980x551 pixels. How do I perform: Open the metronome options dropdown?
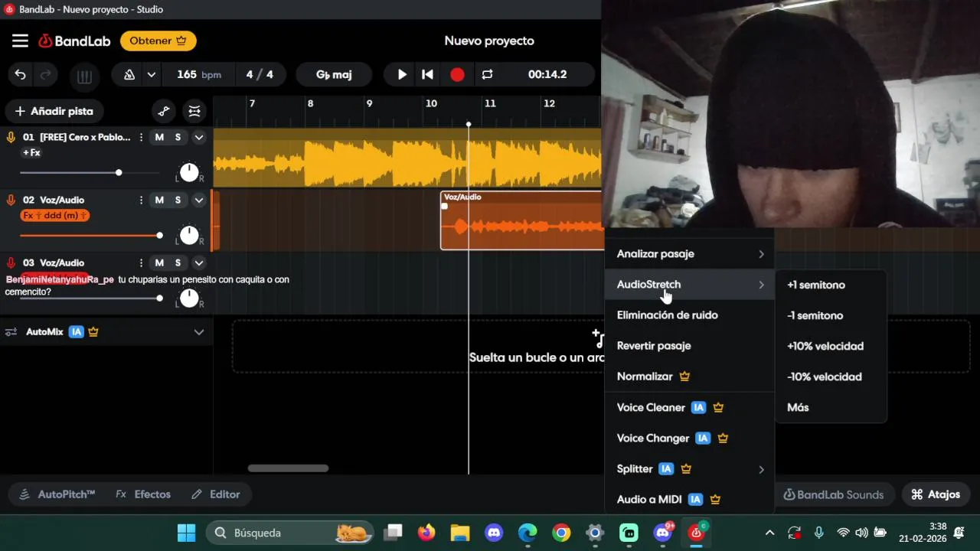tap(152, 75)
